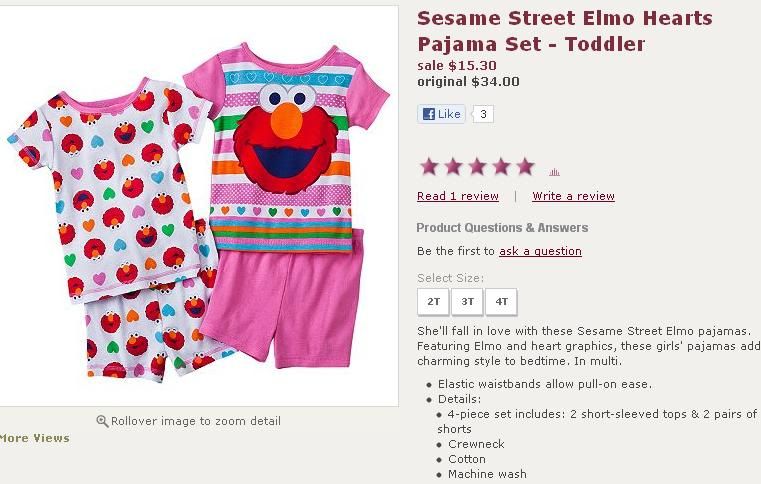The width and height of the screenshot is (761, 484).
Task: Click the Facebook logo icon
Action: pyautogui.click(x=429, y=114)
